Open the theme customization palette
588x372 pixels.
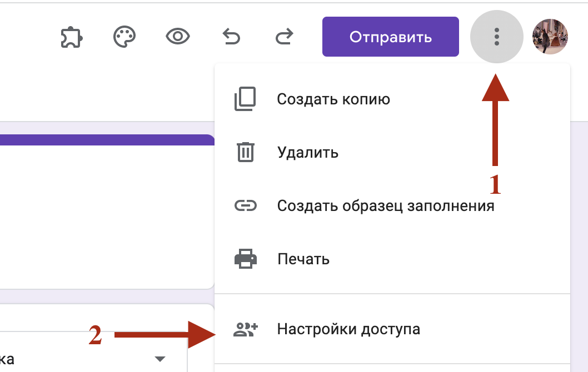[124, 37]
